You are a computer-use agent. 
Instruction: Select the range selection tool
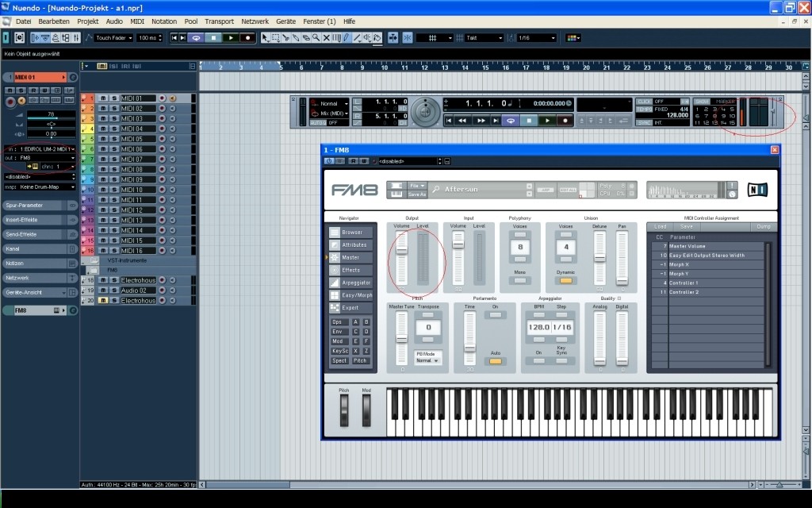275,38
